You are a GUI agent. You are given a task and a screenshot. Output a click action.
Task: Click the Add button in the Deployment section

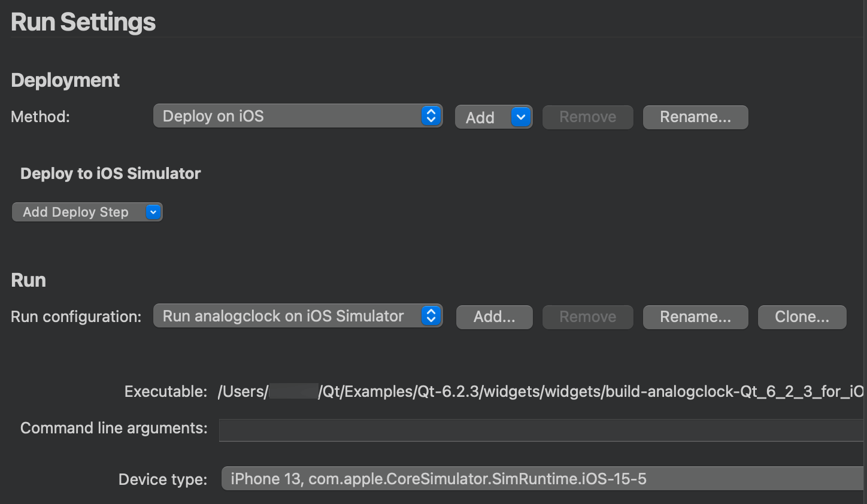tap(479, 117)
